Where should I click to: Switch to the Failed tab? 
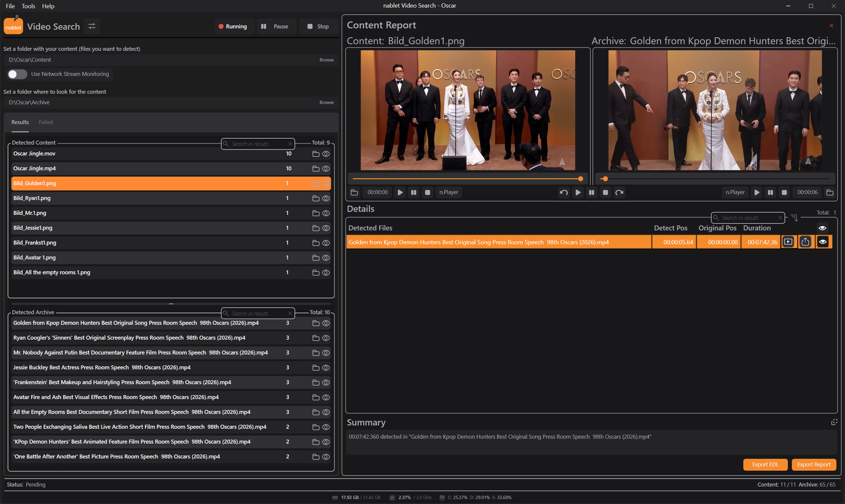tap(46, 122)
